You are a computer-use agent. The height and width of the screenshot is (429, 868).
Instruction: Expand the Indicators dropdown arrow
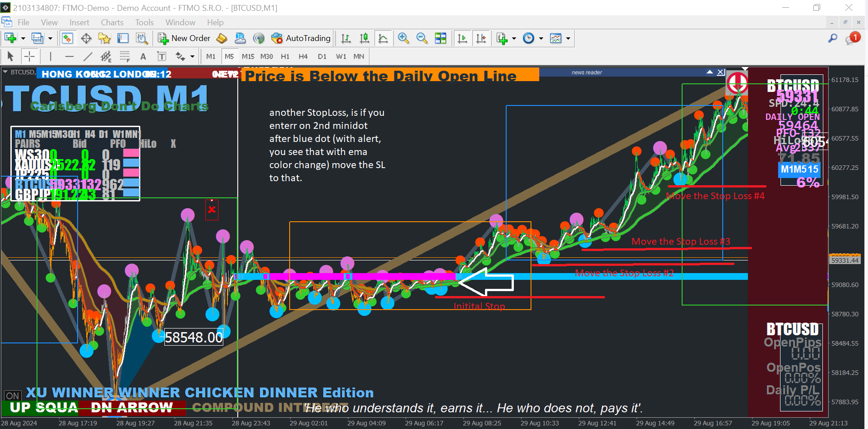(514, 38)
